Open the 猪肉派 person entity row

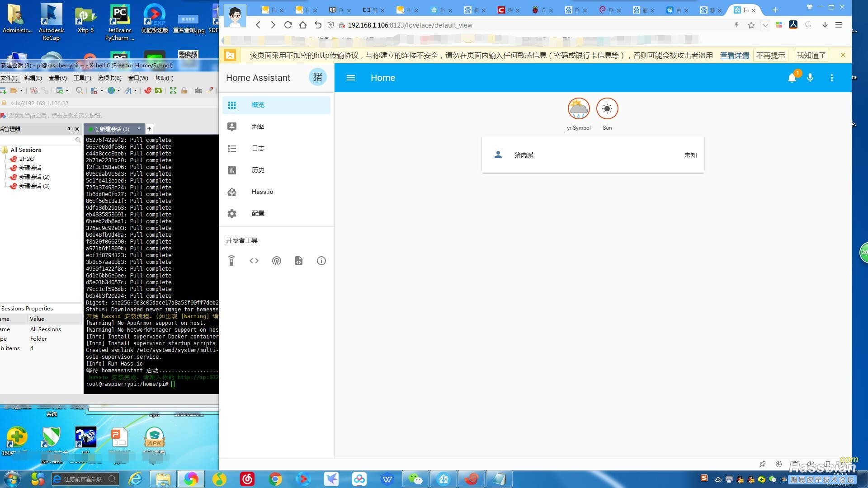(593, 155)
